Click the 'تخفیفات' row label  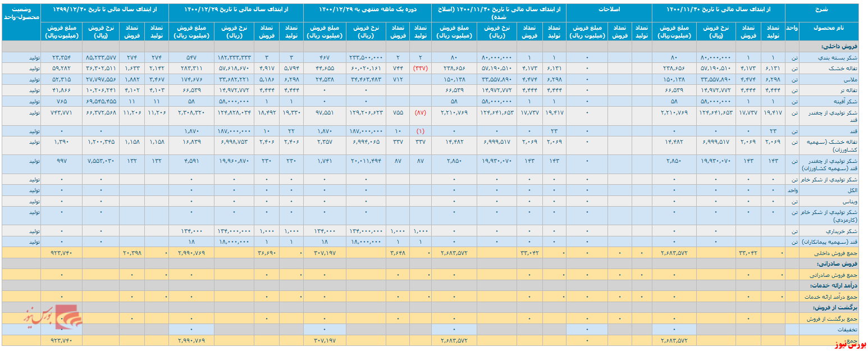(x=848, y=329)
